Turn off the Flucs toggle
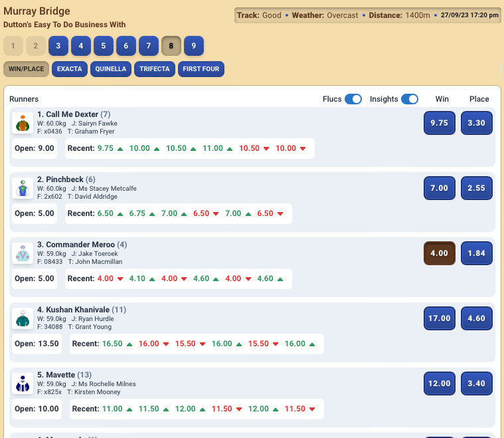This screenshot has width=504, height=438. (353, 99)
